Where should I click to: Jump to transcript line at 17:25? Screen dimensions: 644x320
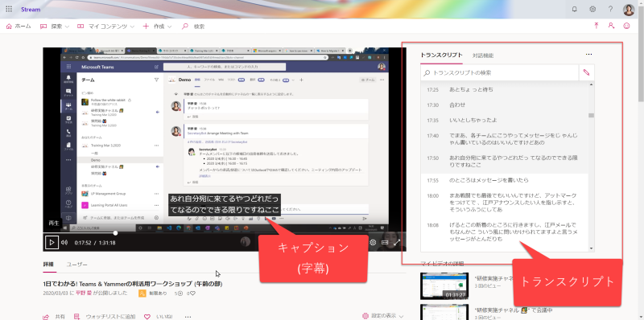505,89
